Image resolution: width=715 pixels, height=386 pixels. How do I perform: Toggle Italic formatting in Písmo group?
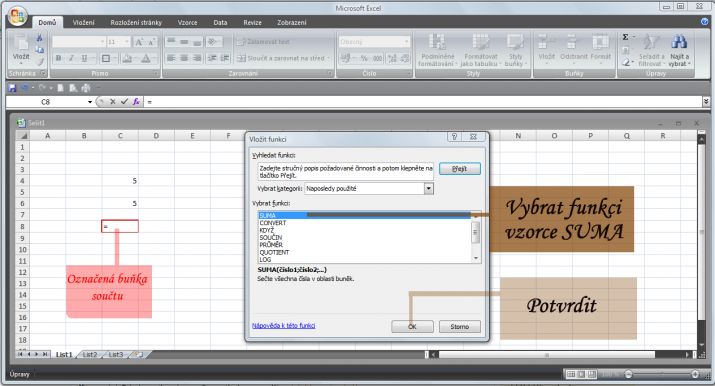click(x=71, y=58)
